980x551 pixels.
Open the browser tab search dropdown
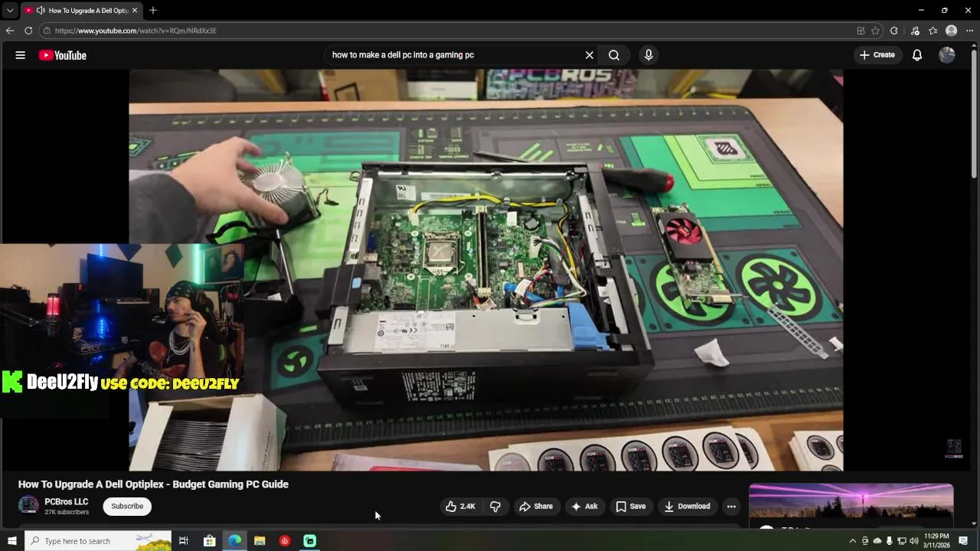click(x=10, y=11)
